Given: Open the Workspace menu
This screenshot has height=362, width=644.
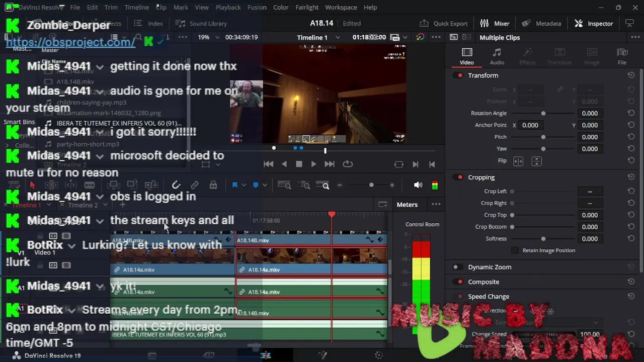Looking at the screenshot, I should point(341,8).
